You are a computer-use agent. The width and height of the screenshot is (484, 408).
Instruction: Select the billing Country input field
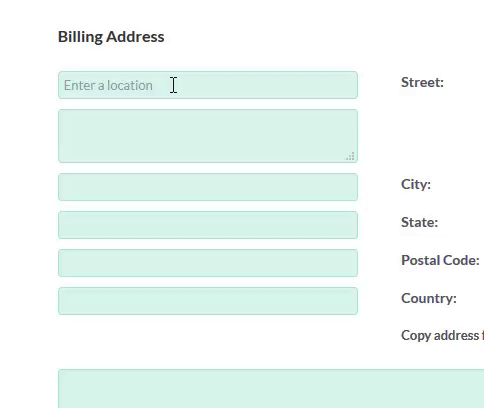point(208,301)
